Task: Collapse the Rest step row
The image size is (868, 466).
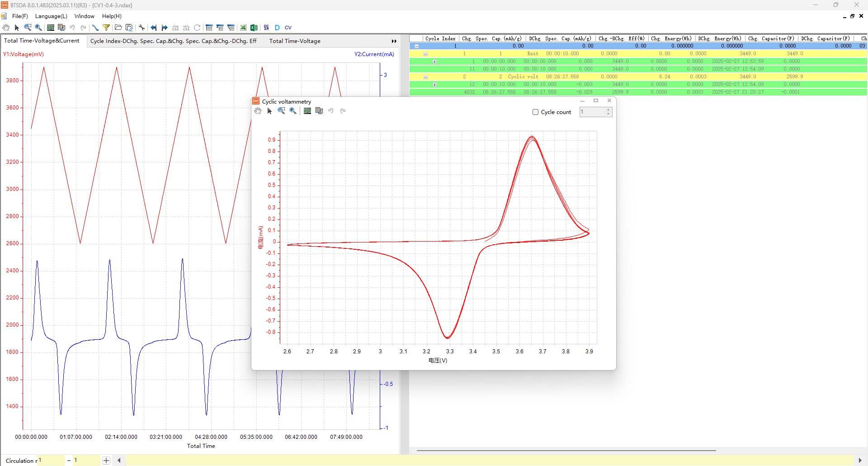Action: (425, 54)
